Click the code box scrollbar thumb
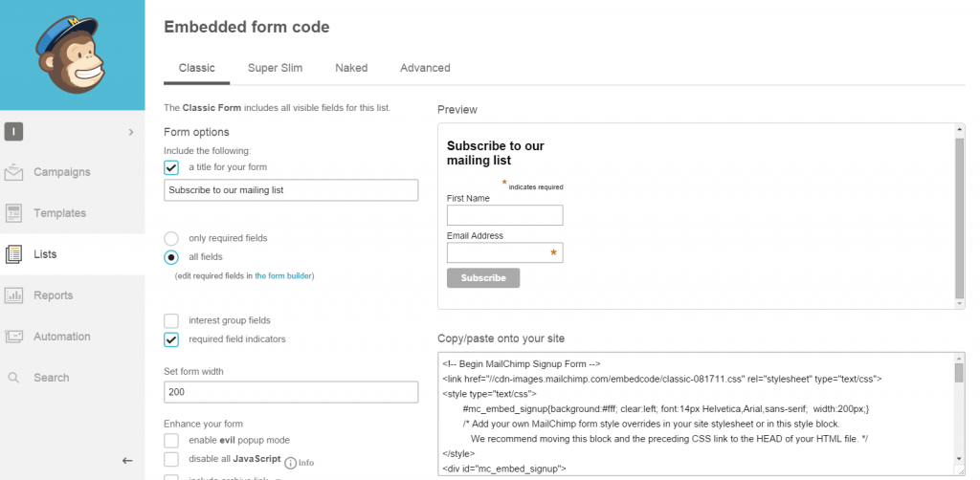Screen dimensions: 980x480 (959, 373)
